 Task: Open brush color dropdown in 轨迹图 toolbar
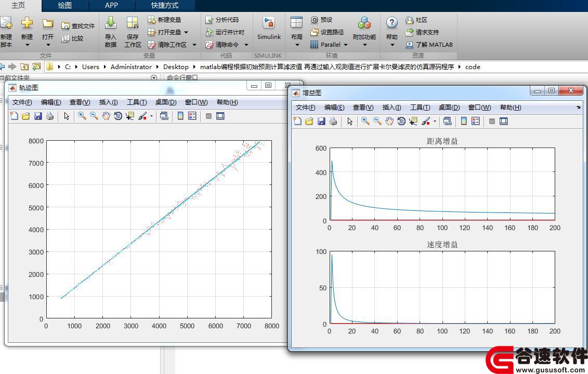(151, 116)
